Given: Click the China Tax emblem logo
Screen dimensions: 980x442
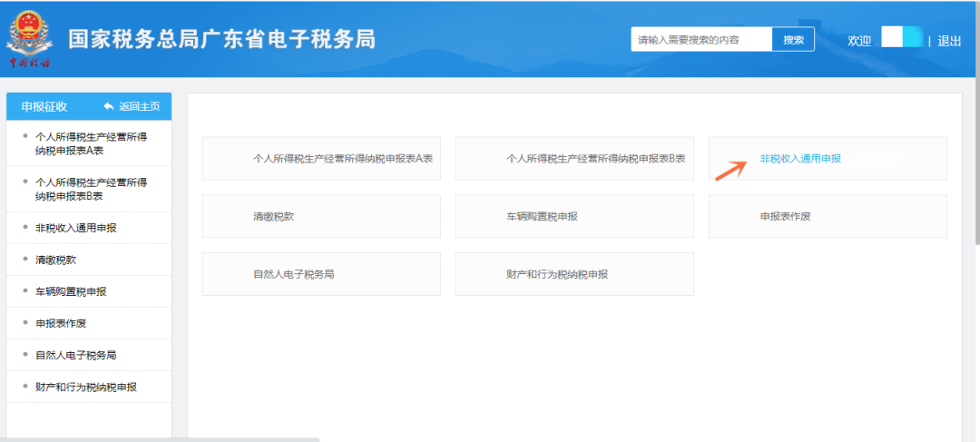Looking at the screenshot, I should coord(29,39).
